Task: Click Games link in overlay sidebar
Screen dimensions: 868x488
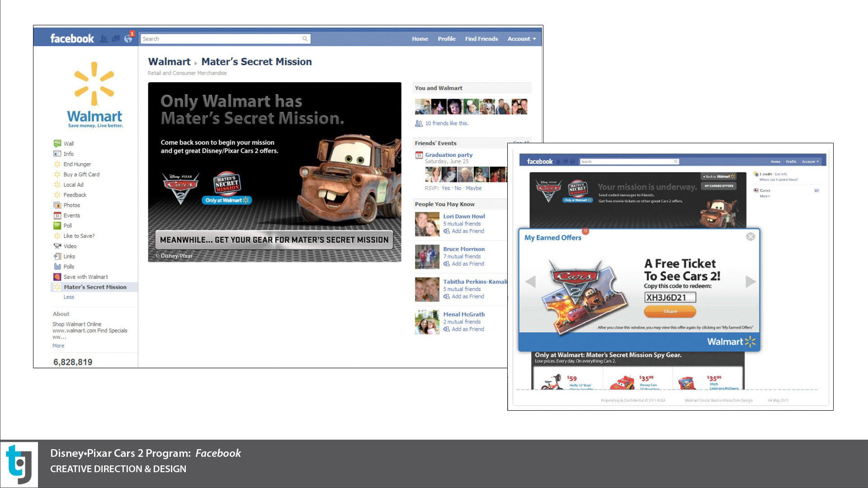Action: (x=765, y=191)
